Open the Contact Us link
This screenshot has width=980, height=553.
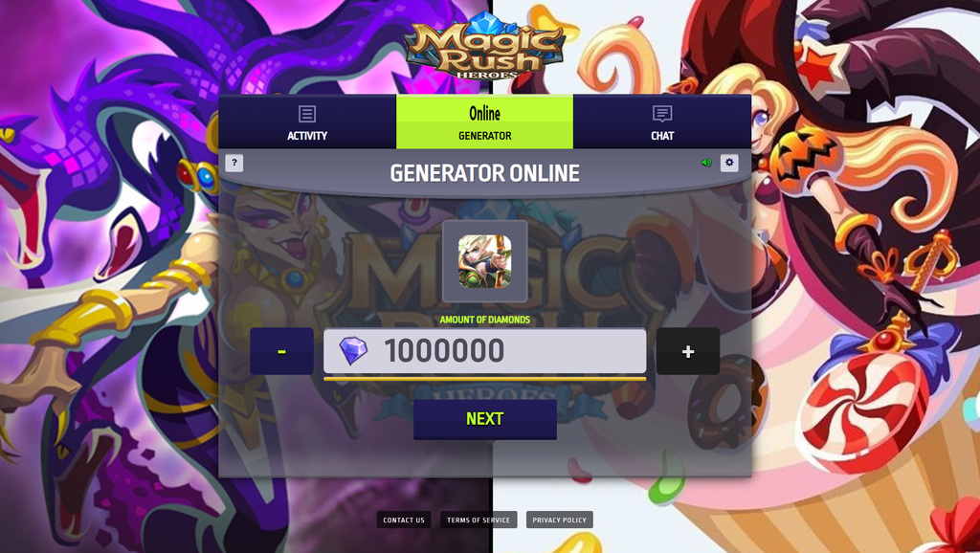(x=404, y=520)
